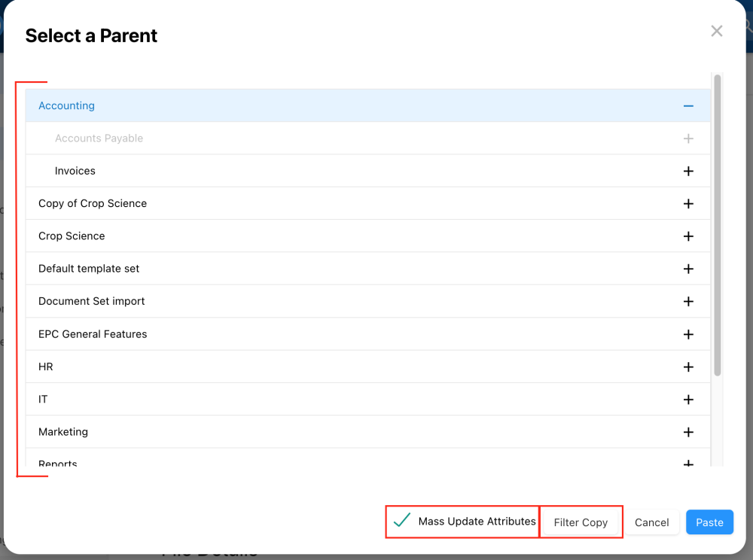Click the folder list vertical scrollbar
The image size is (753, 560).
[718, 226]
